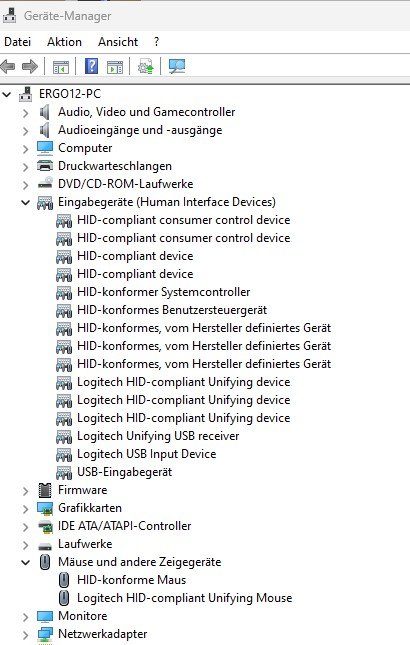Screen dimensions: 410x645
Task: Select the USB-Eingabegerät entry
Action: coord(124,472)
